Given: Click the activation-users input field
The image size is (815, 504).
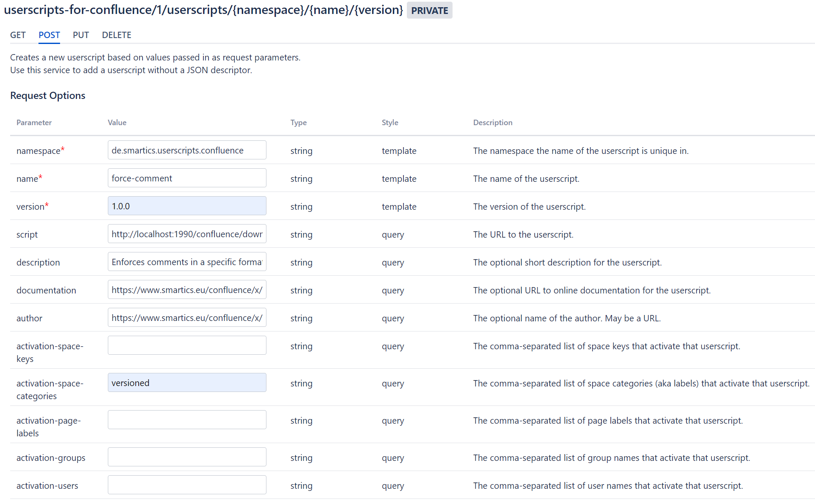Looking at the screenshot, I should click(x=187, y=485).
